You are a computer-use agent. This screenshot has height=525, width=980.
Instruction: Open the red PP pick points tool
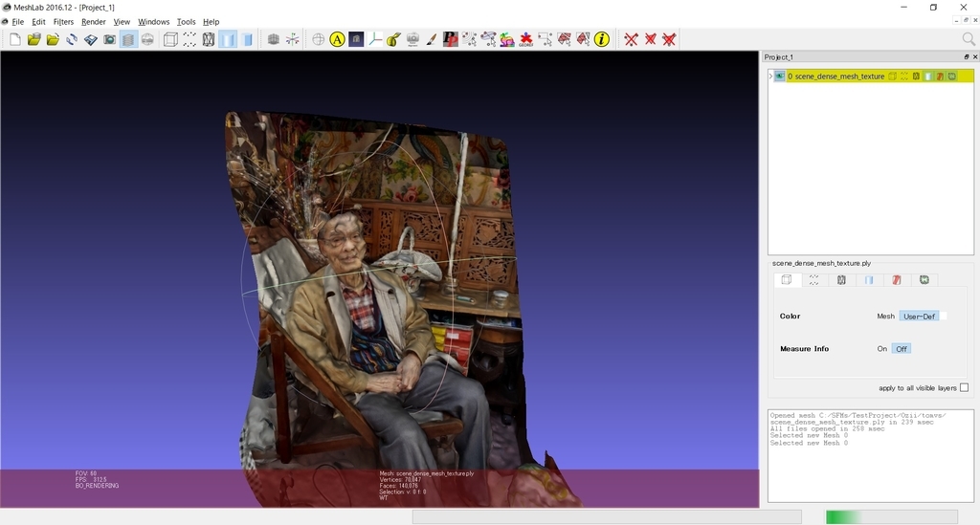[450, 39]
